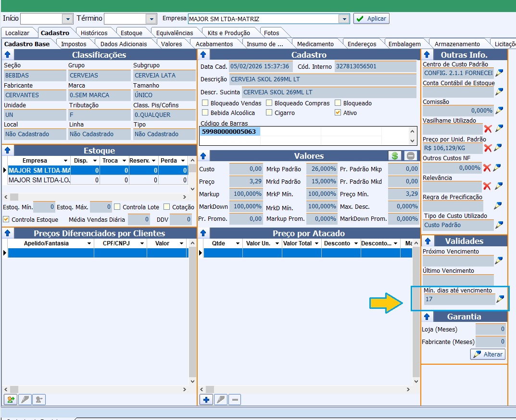Click add client icon below Preços Diferenciados

[x=10, y=399]
